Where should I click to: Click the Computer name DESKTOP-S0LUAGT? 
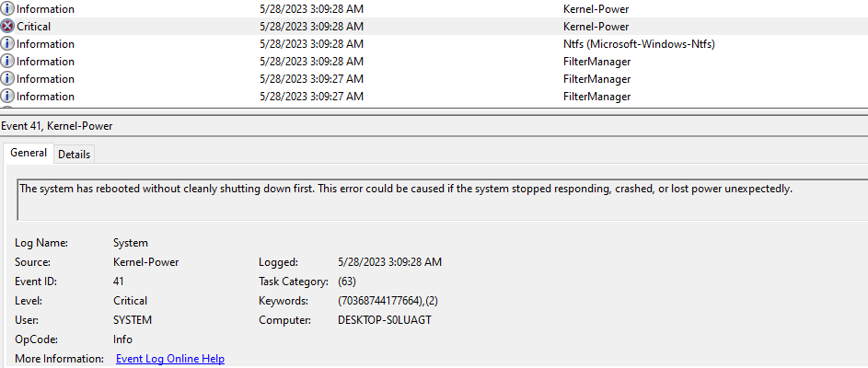click(384, 320)
